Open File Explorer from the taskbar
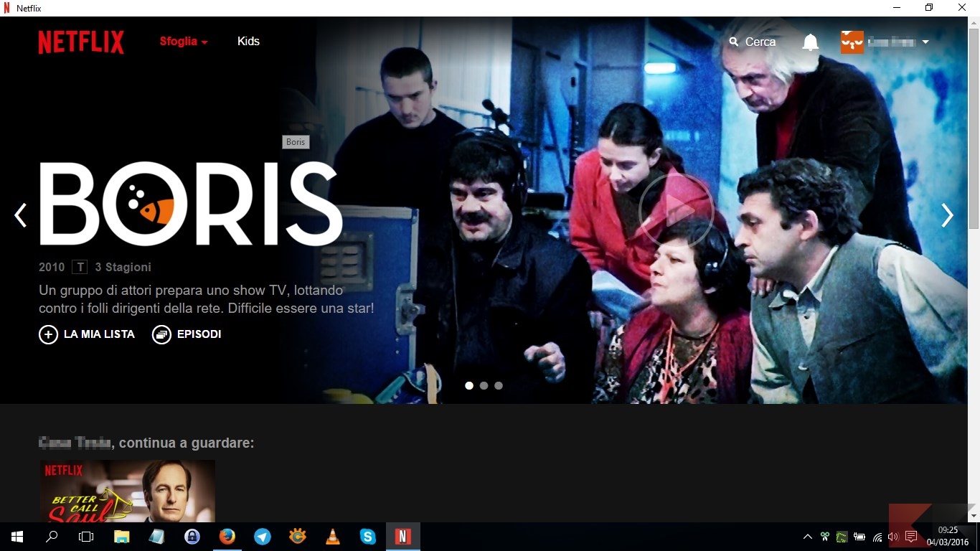 [x=122, y=537]
